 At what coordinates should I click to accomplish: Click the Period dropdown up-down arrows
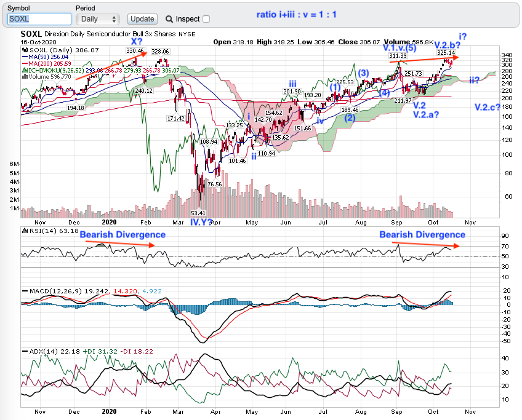[x=114, y=19]
